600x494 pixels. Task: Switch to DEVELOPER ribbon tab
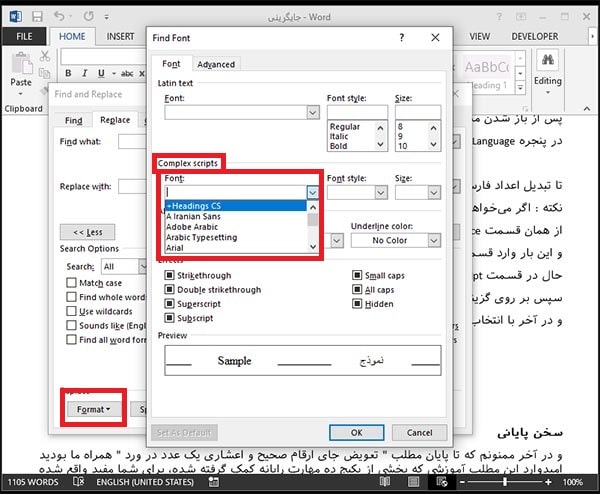[535, 36]
